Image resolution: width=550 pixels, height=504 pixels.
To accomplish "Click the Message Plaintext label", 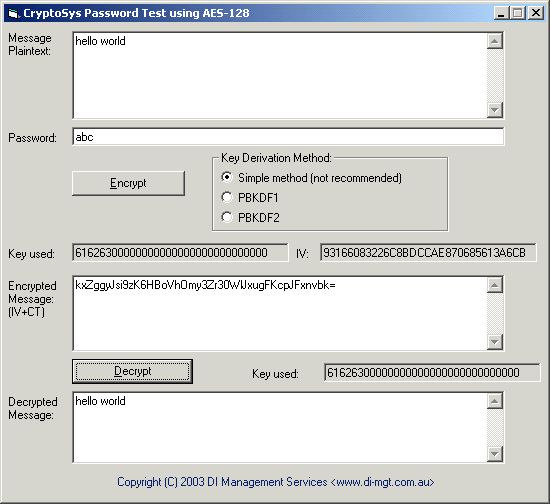I will tap(30, 45).
